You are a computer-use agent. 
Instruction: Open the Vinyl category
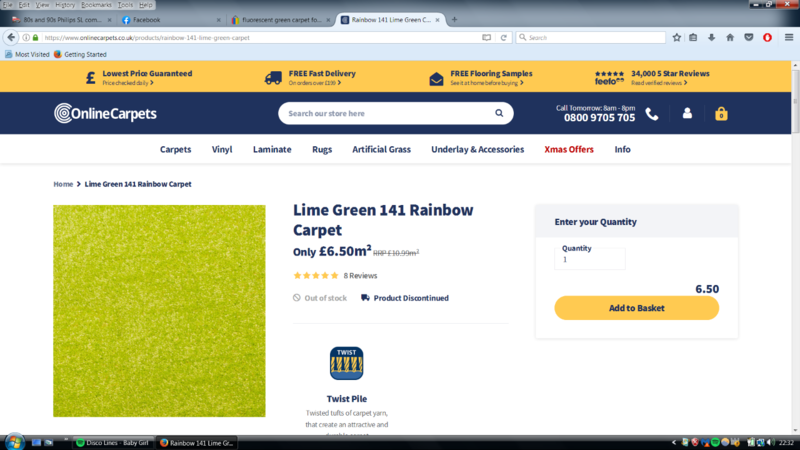[222, 149]
